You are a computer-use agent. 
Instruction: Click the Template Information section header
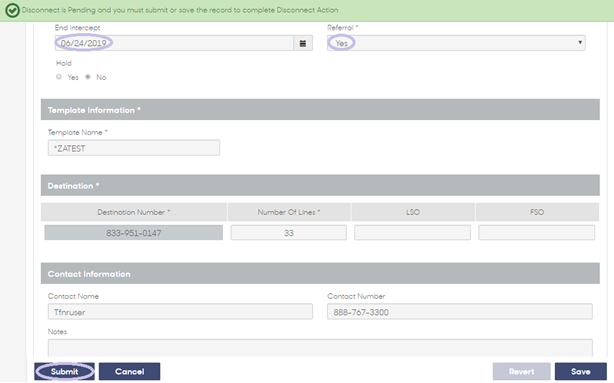click(320, 110)
